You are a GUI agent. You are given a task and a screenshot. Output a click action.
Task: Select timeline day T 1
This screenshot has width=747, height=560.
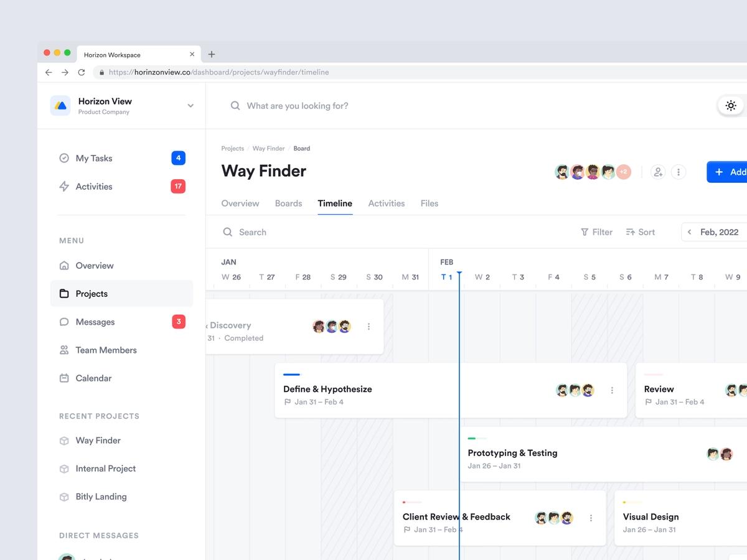point(446,277)
